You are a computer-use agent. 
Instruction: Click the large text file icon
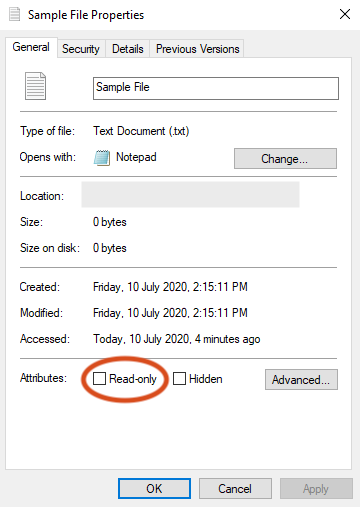35,86
